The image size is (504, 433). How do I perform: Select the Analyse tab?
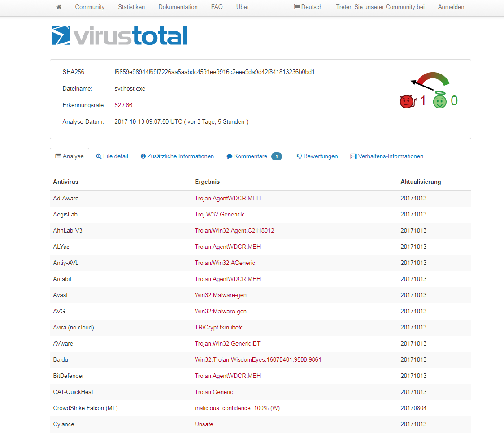click(70, 156)
